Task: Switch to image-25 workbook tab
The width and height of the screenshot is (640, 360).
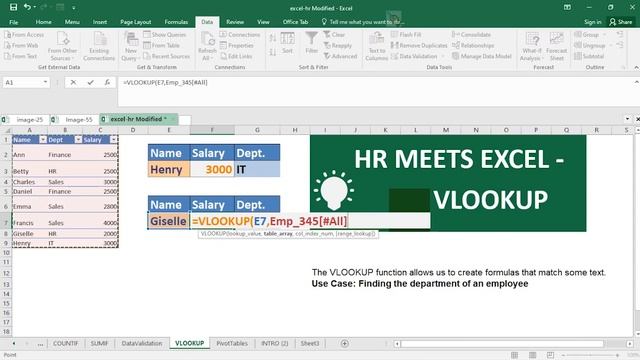Action: pyautogui.click(x=26, y=119)
